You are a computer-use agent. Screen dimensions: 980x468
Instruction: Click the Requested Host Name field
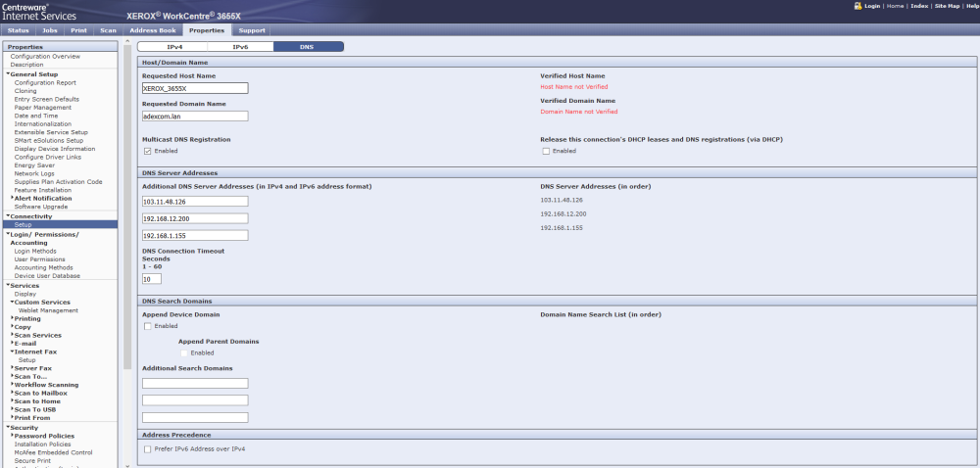pyautogui.click(x=195, y=88)
